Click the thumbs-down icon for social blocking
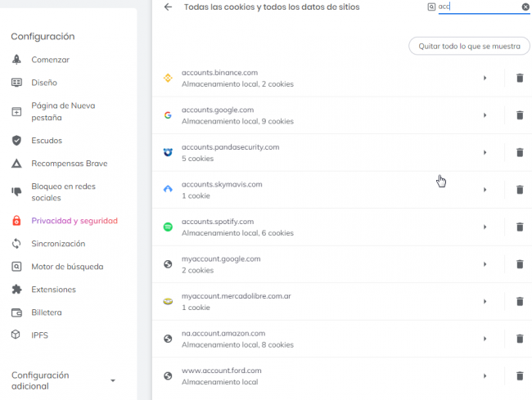532x400 pixels. point(16,191)
